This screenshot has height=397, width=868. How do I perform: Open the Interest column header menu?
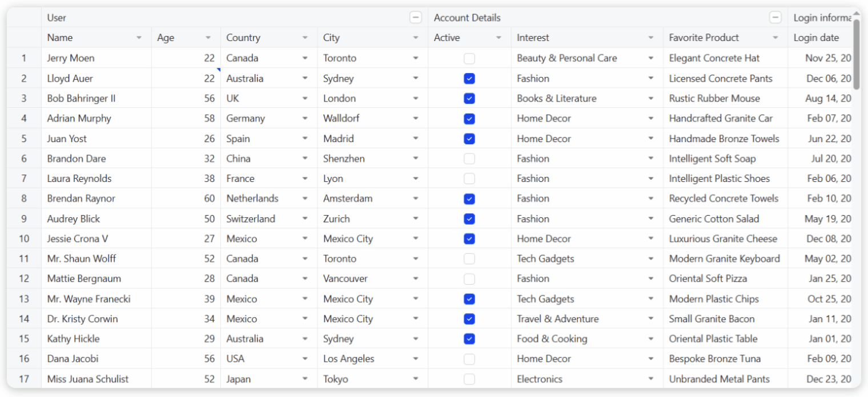(x=650, y=38)
